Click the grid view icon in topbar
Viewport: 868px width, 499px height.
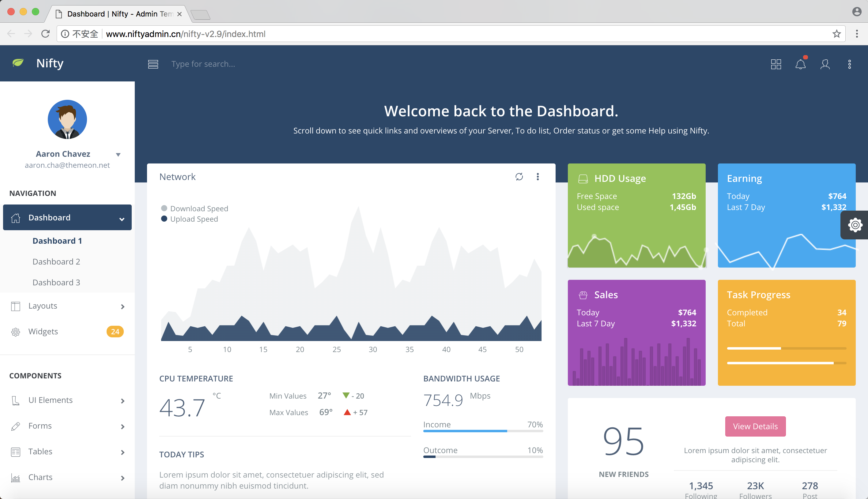pyautogui.click(x=776, y=63)
